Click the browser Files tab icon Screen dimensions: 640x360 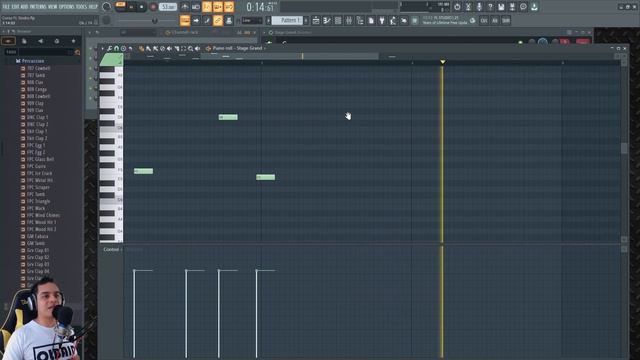24,41
